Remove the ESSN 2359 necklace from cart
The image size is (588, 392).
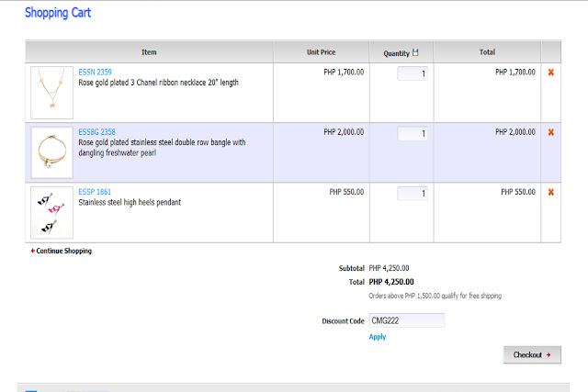pos(550,72)
